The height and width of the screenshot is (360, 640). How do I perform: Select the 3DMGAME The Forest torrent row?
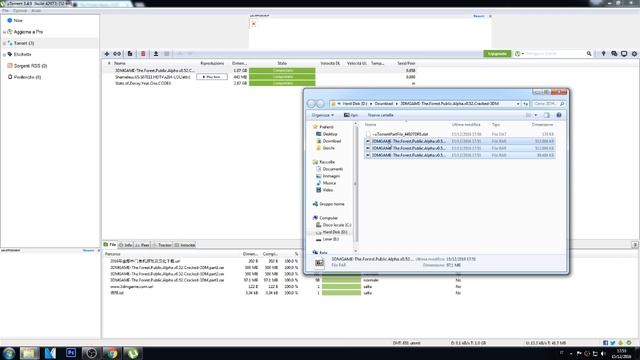(x=259, y=71)
